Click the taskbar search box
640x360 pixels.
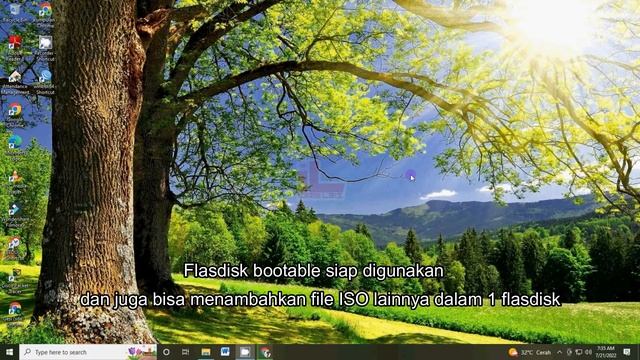click(x=88, y=352)
